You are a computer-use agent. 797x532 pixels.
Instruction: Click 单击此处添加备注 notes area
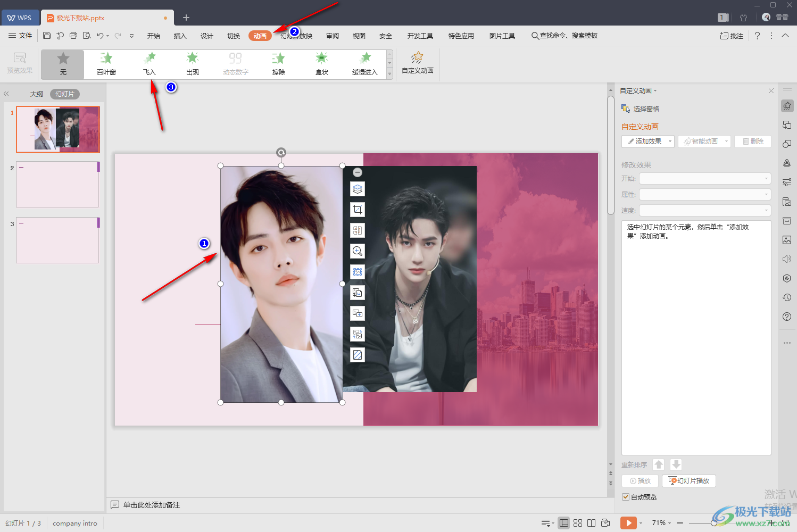point(152,505)
